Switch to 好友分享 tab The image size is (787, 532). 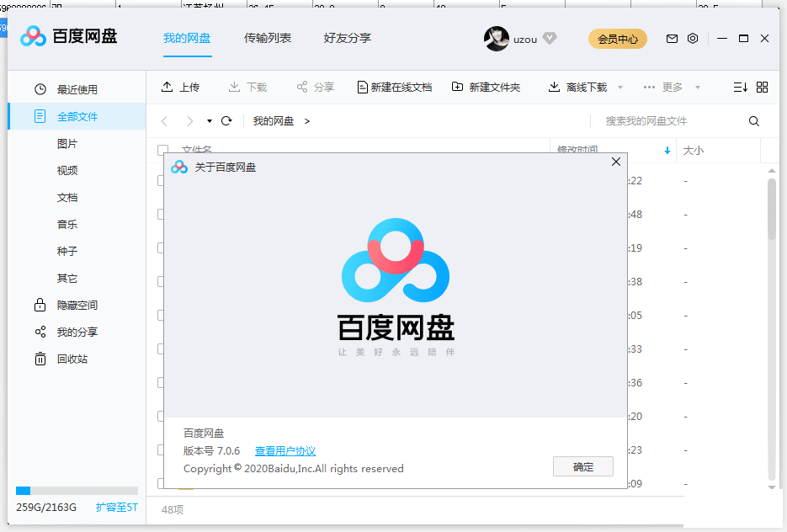coord(348,38)
